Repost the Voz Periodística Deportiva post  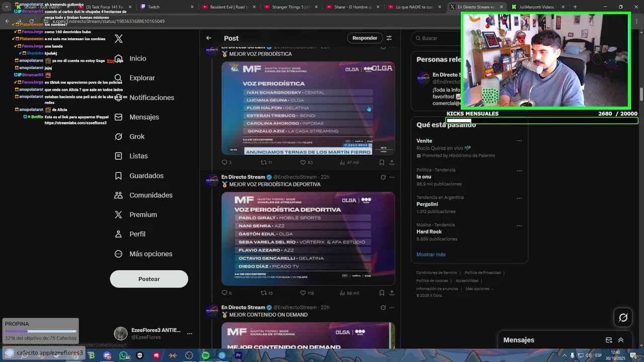click(x=266, y=293)
